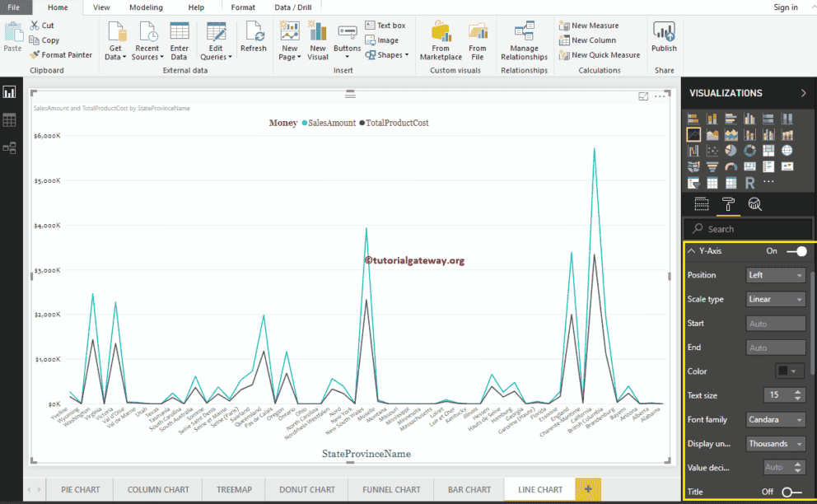817x504 pixels.
Task: Add a new page with plus button
Action: tap(587, 489)
